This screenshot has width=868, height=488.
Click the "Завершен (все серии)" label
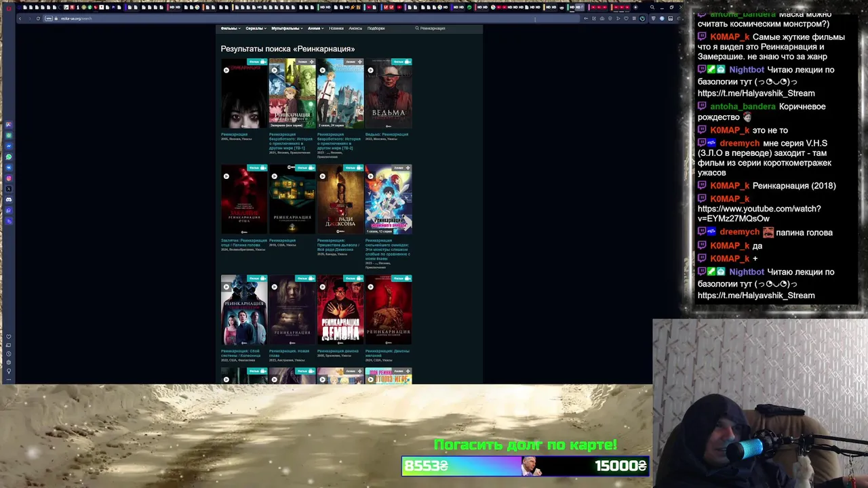point(285,125)
